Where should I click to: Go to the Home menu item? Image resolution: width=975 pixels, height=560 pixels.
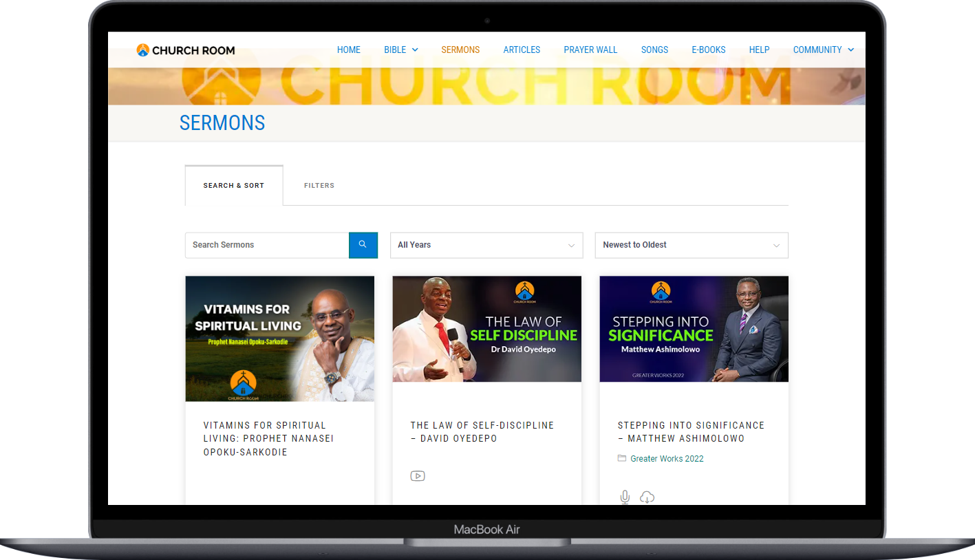[x=349, y=50]
